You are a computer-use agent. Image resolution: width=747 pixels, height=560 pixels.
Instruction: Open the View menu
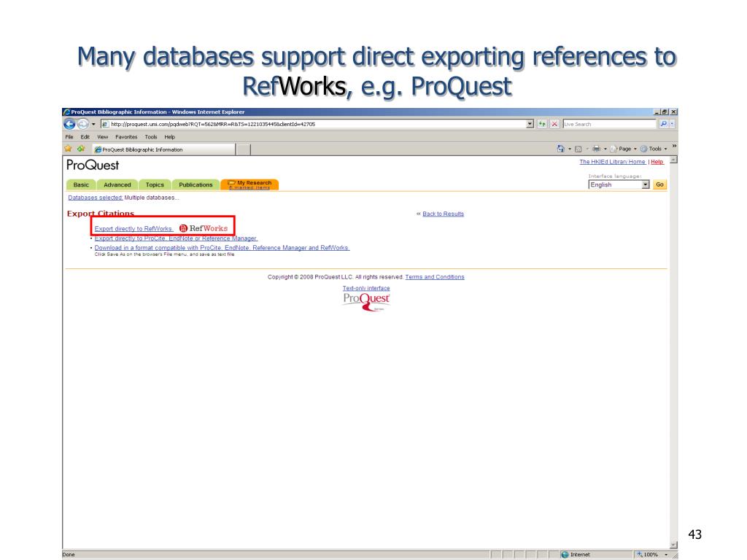[x=102, y=137]
